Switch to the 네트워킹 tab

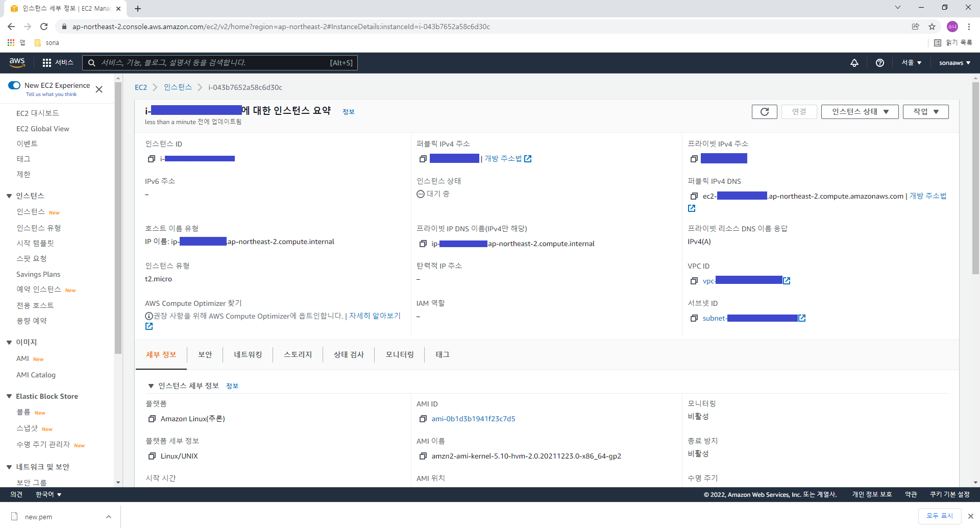click(248, 355)
